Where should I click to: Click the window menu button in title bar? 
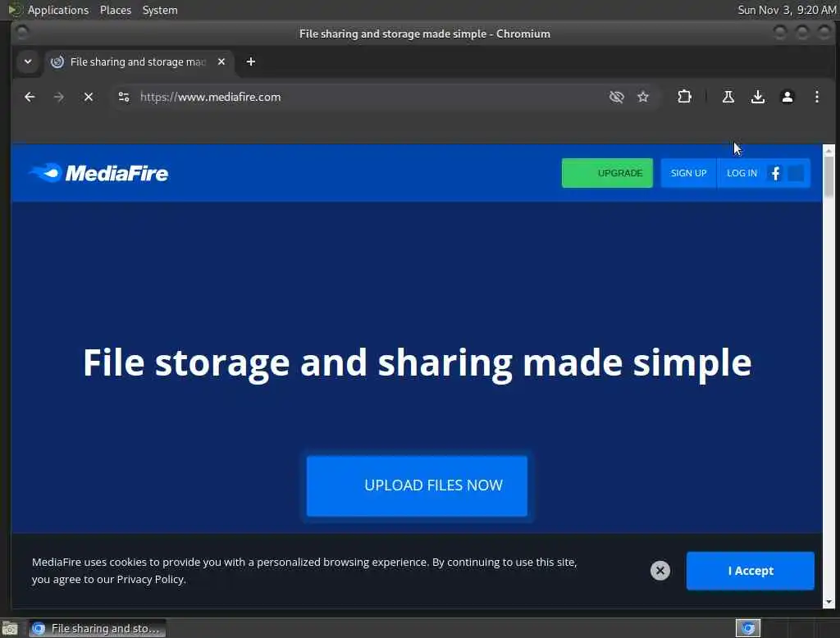point(22,33)
